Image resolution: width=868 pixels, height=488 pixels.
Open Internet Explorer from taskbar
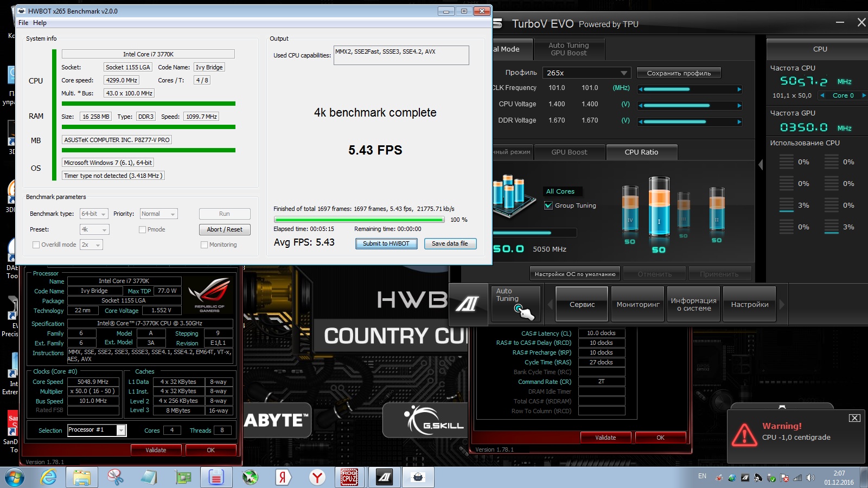[x=49, y=478]
